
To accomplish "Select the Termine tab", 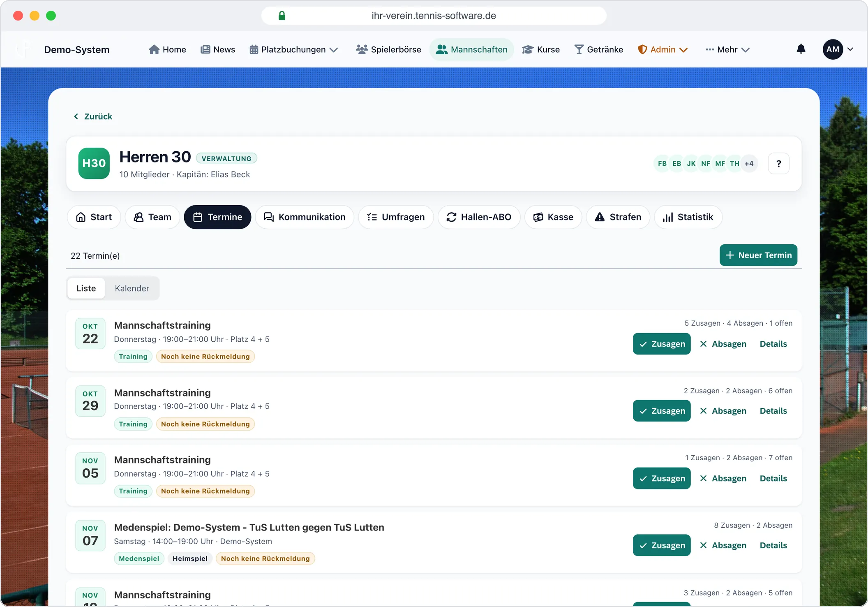I will coord(217,217).
